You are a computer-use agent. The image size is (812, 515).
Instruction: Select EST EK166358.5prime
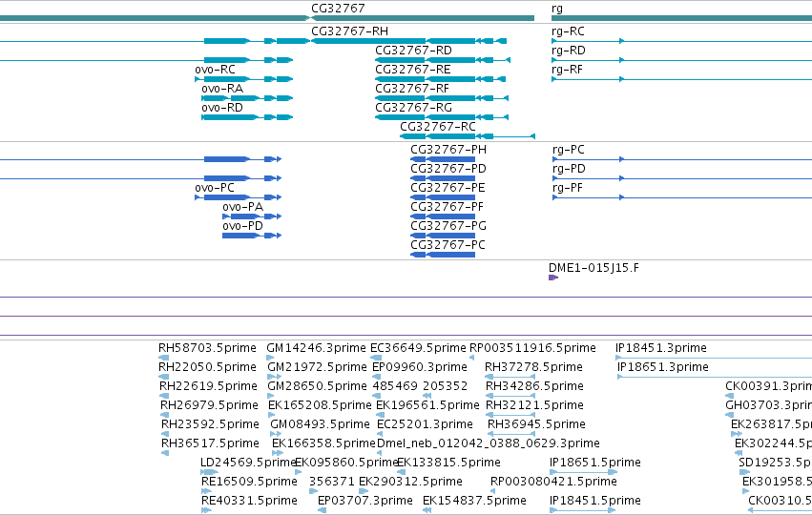pyautogui.click(x=278, y=453)
